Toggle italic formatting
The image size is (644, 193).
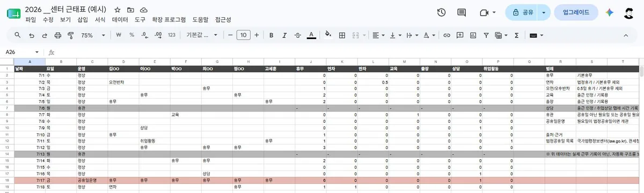284,35
